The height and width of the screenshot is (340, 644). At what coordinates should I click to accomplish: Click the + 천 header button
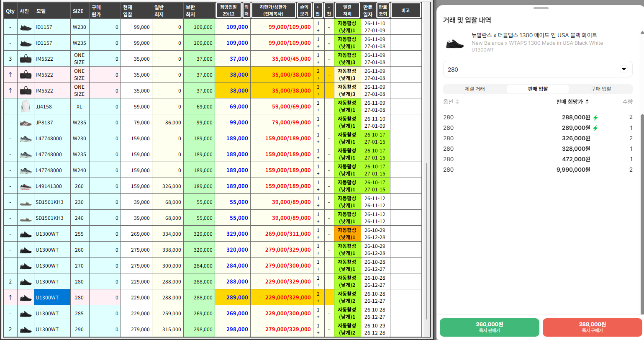click(x=318, y=10)
